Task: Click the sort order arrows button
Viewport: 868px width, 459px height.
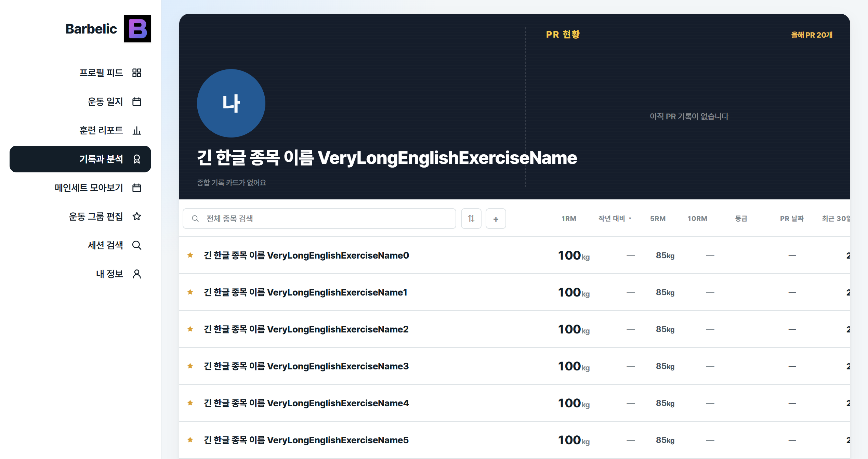Action: (471, 219)
